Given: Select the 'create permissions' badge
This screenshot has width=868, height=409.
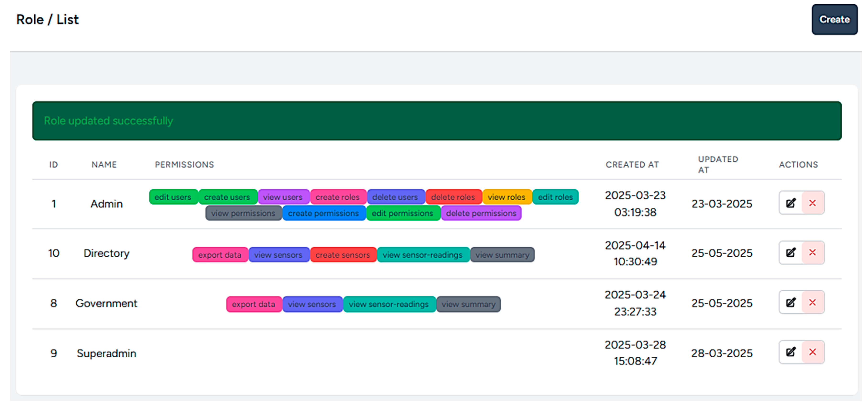Looking at the screenshot, I should pyautogui.click(x=324, y=213).
